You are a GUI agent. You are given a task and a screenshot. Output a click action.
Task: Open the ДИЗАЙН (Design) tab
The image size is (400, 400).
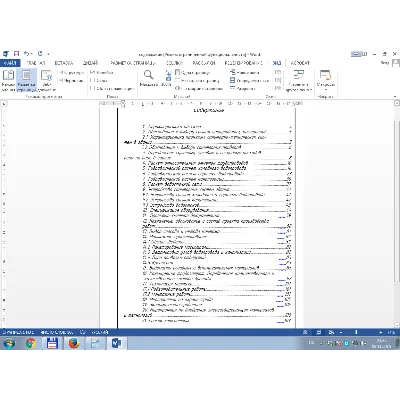tap(90, 63)
